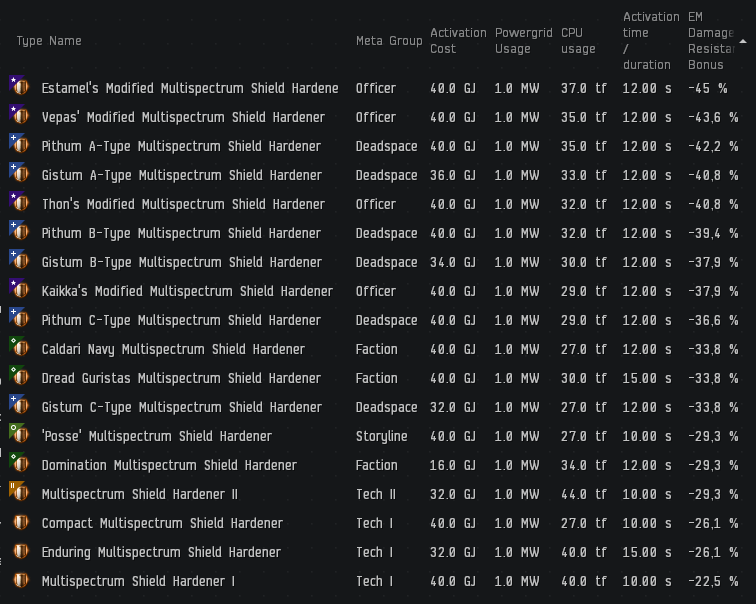The width and height of the screenshot is (756, 604).
Task: Click Pithum A-Type hardener module icon
Action: click(x=19, y=145)
